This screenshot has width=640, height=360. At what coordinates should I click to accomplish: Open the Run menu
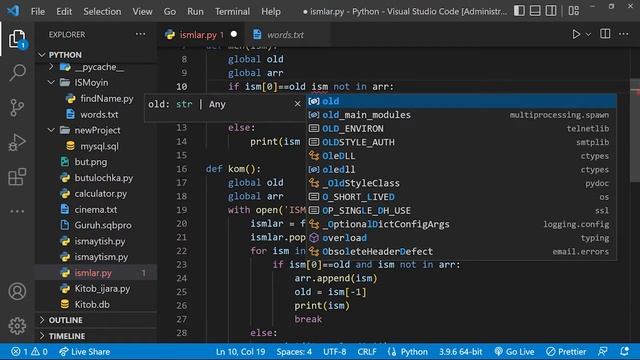tap(195, 11)
